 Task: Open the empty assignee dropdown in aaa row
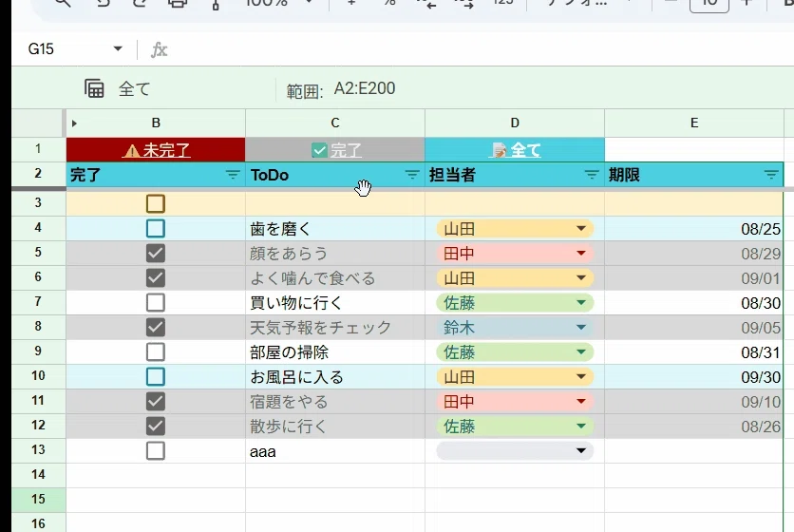click(x=581, y=450)
